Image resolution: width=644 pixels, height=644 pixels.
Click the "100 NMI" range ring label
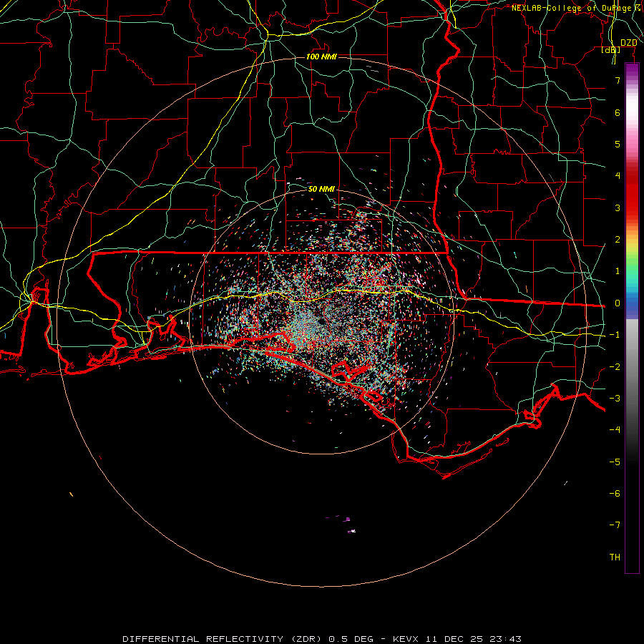pyautogui.click(x=321, y=57)
